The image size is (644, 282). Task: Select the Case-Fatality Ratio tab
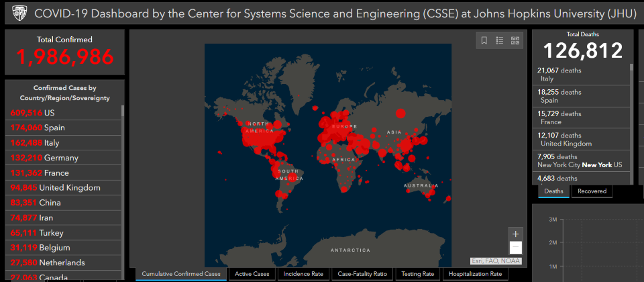point(362,274)
